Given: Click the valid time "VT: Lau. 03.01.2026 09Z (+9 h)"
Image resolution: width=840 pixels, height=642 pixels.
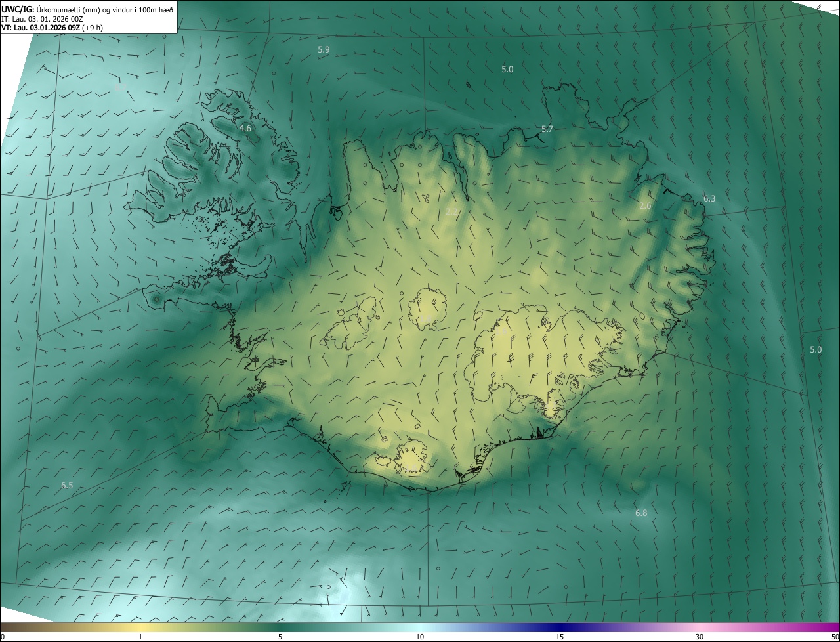Looking at the screenshot, I should pos(52,28).
